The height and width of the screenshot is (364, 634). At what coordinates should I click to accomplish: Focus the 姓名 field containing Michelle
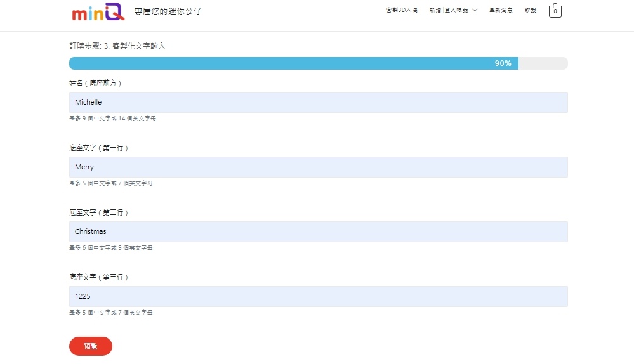coord(318,102)
